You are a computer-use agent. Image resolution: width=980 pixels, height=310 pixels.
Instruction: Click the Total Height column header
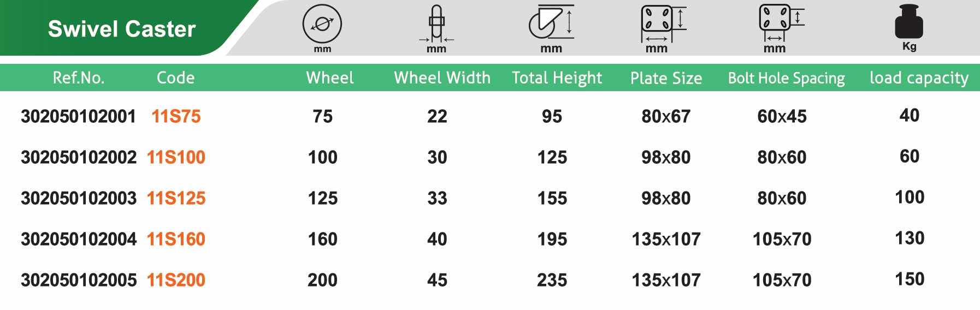coord(557,77)
